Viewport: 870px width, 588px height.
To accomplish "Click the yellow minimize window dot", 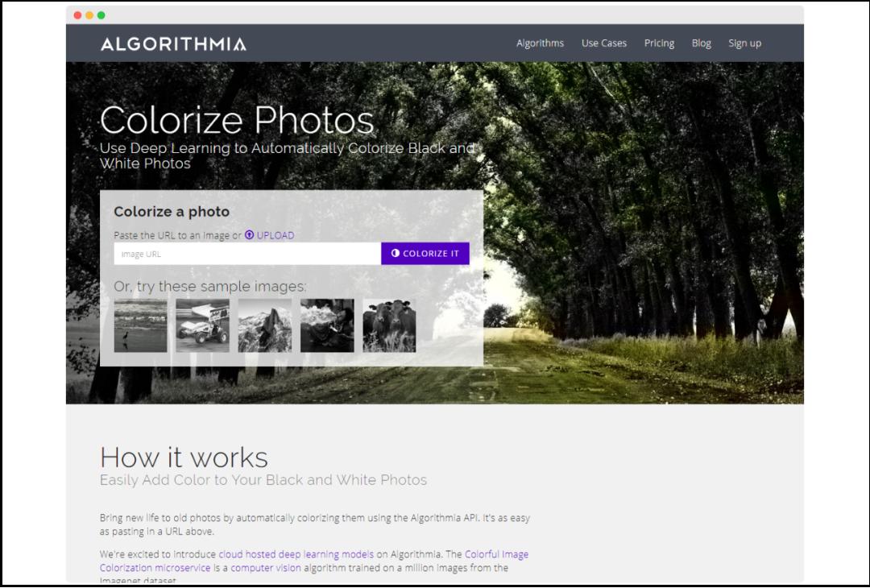I will tap(89, 15).
